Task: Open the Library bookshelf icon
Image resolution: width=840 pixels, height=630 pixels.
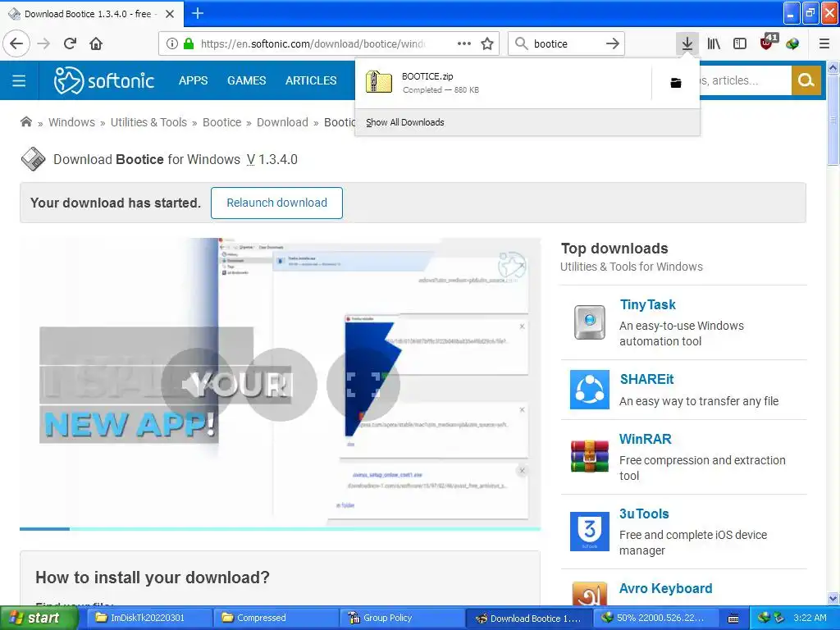Action: tap(714, 43)
